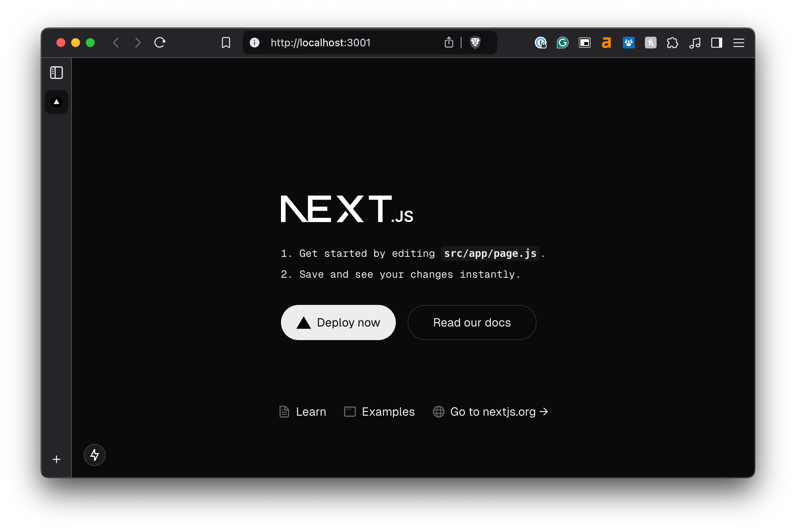
Task: Follow Go to nextjs.org link
Action: [490, 412]
